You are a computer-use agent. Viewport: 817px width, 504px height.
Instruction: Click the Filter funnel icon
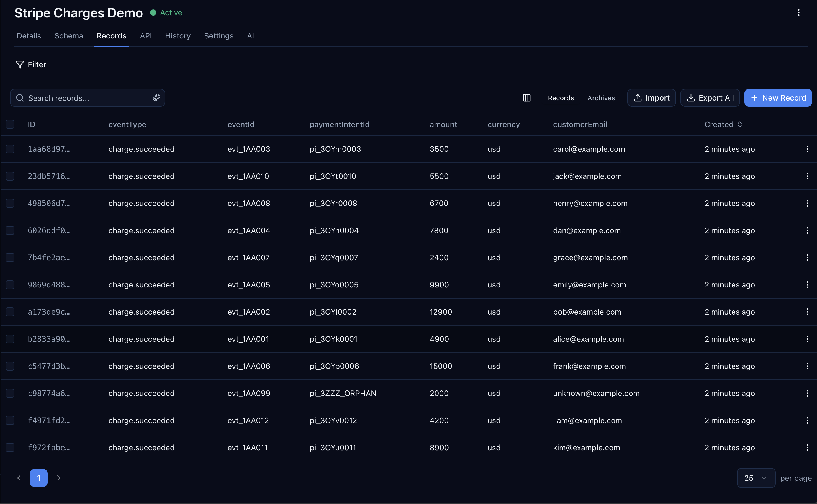(20, 65)
